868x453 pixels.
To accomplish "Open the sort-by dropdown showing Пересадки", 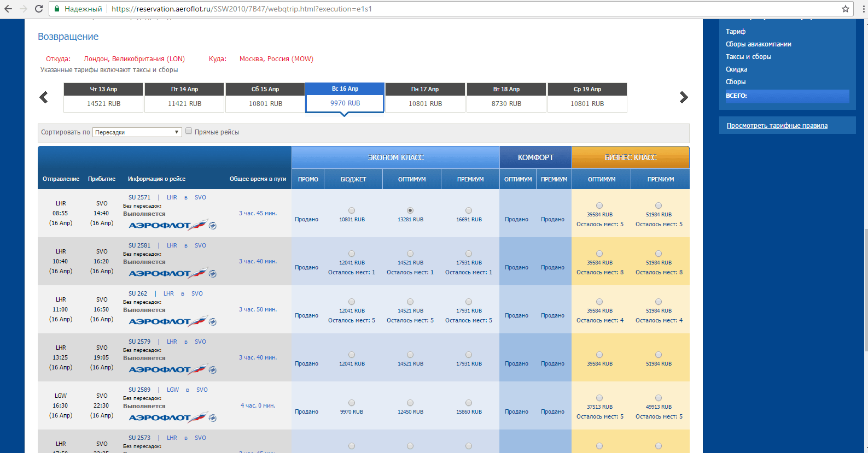I will 137,132.
